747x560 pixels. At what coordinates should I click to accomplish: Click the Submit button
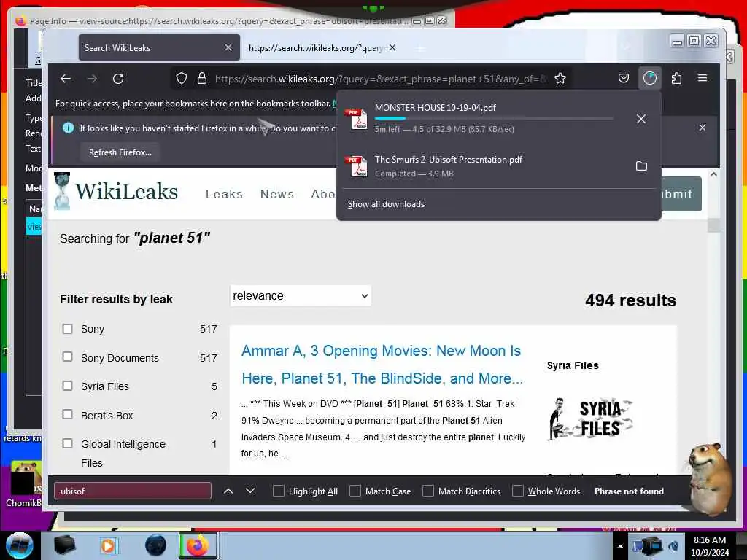681,194
